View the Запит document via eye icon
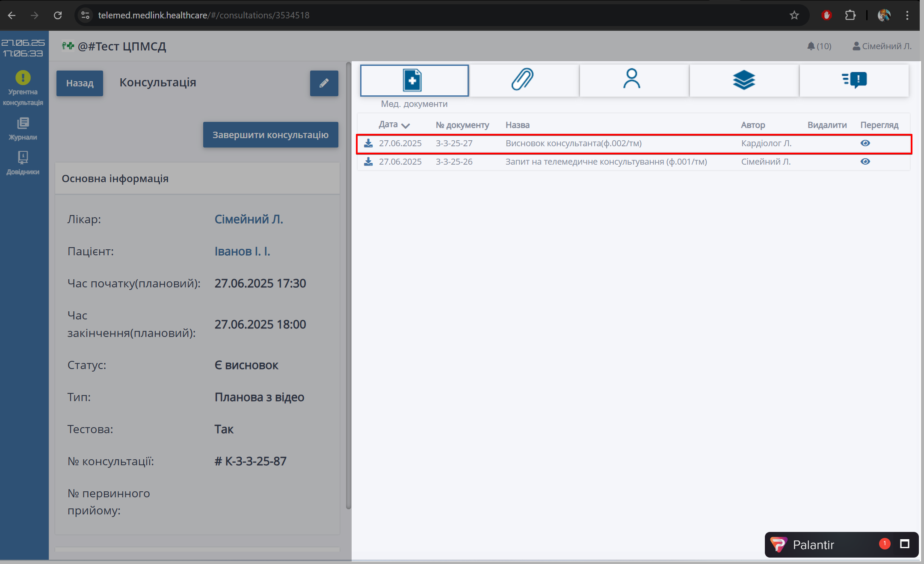Viewport: 924px width, 564px height. pyautogui.click(x=865, y=162)
